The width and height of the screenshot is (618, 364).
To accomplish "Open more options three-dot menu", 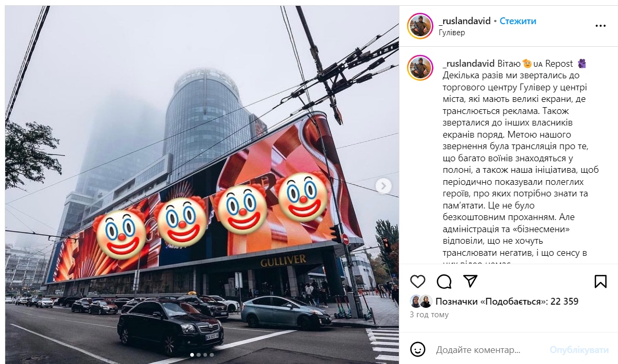I will 600,26.
